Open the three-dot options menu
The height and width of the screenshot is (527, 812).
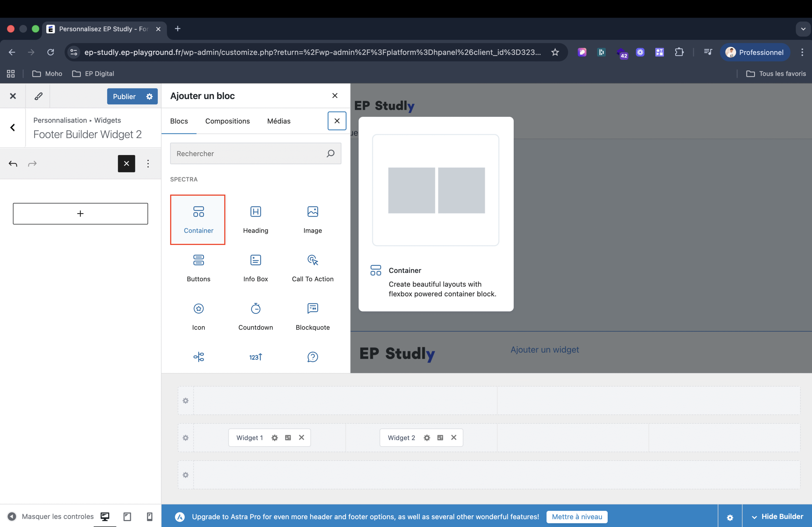[148, 164]
